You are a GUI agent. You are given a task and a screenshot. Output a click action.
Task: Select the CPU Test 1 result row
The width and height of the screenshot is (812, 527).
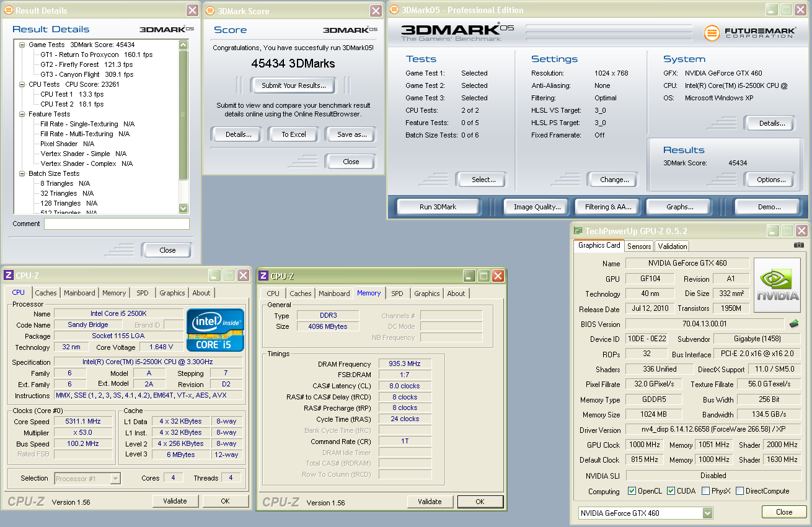point(72,94)
